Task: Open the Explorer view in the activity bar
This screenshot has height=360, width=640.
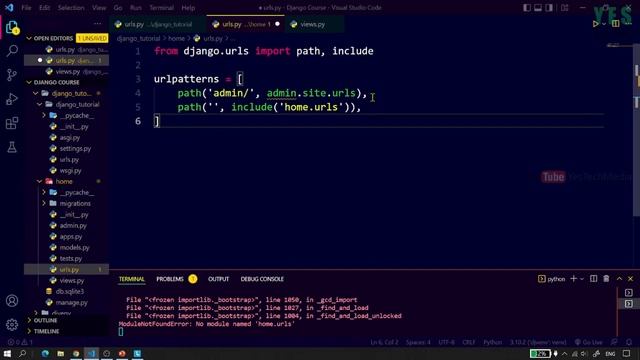Action: pyautogui.click(x=12, y=27)
